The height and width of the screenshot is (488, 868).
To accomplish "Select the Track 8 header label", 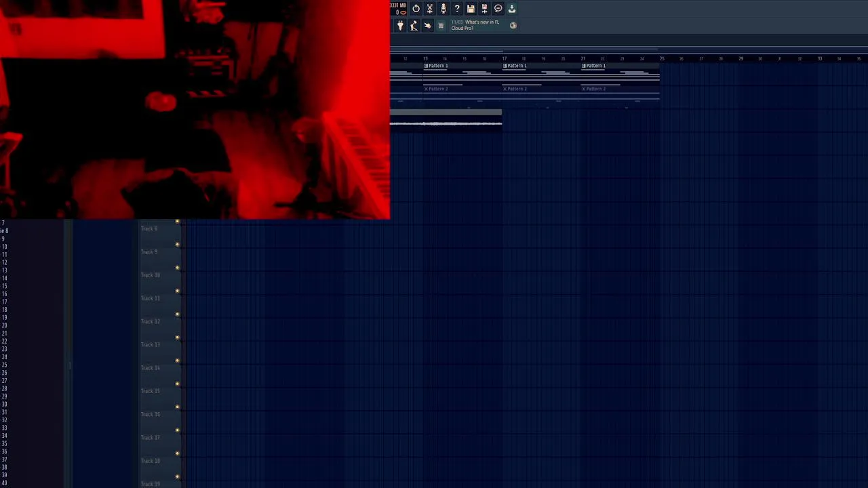I will point(149,228).
